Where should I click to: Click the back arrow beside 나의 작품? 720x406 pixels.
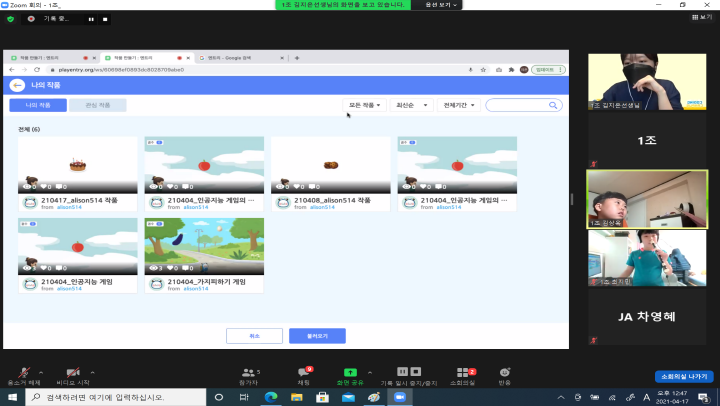[17, 86]
